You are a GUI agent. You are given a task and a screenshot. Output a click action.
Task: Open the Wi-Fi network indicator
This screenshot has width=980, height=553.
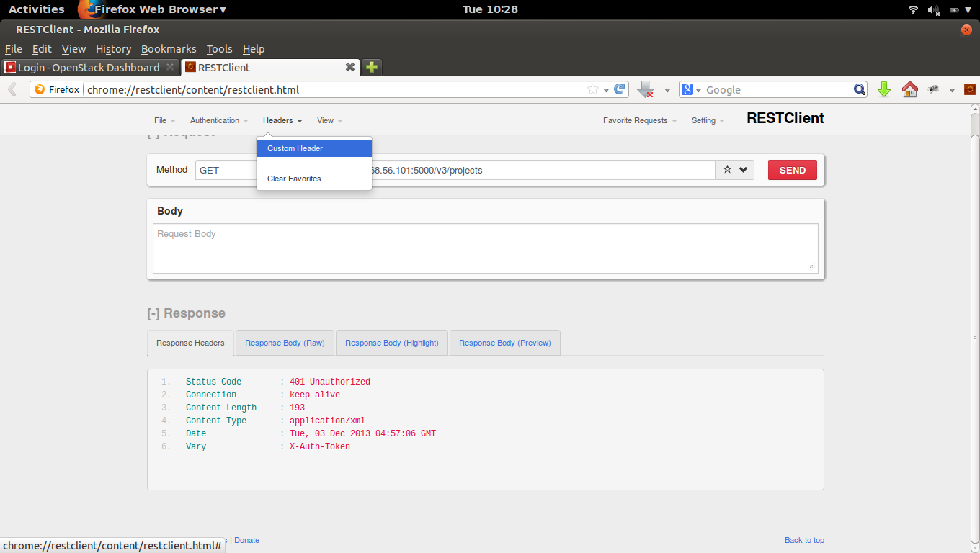point(914,9)
